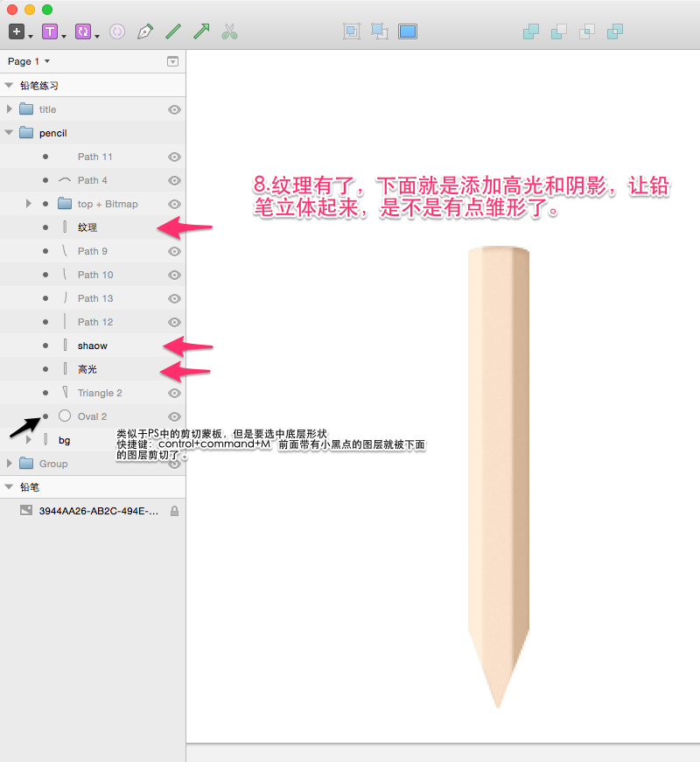This screenshot has width=700, height=762.
Task: Click the pages list toggle icon
Action: click(172, 61)
